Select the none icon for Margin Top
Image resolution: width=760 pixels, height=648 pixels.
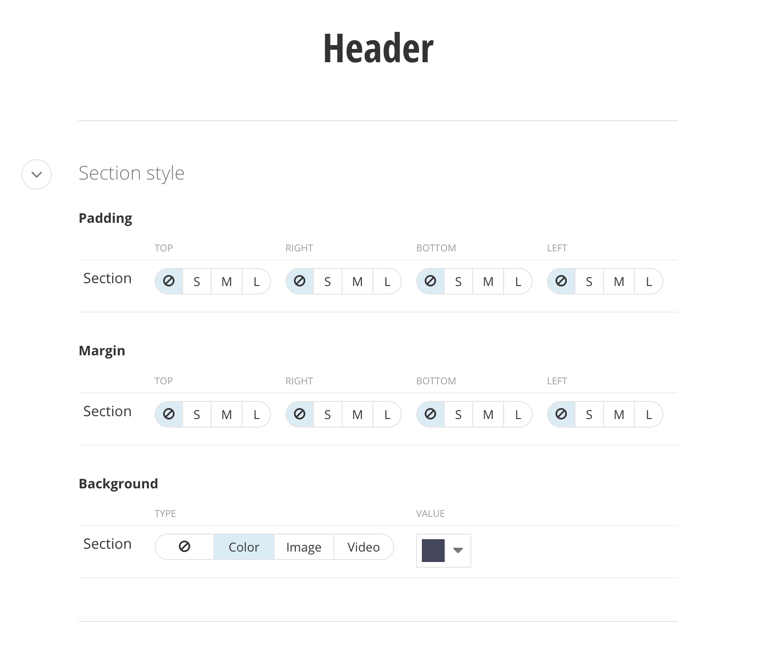tap(169, 414)
